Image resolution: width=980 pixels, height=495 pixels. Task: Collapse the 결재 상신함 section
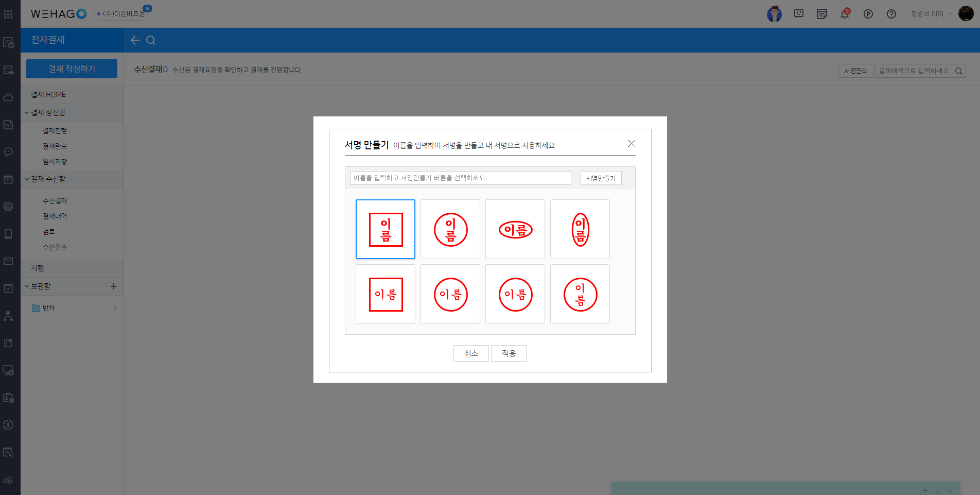coord(27,113)
